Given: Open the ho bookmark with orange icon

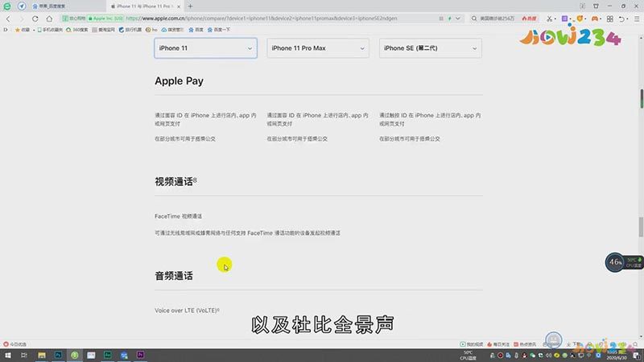Looking at the screenshot, I should tap(151, 30).
